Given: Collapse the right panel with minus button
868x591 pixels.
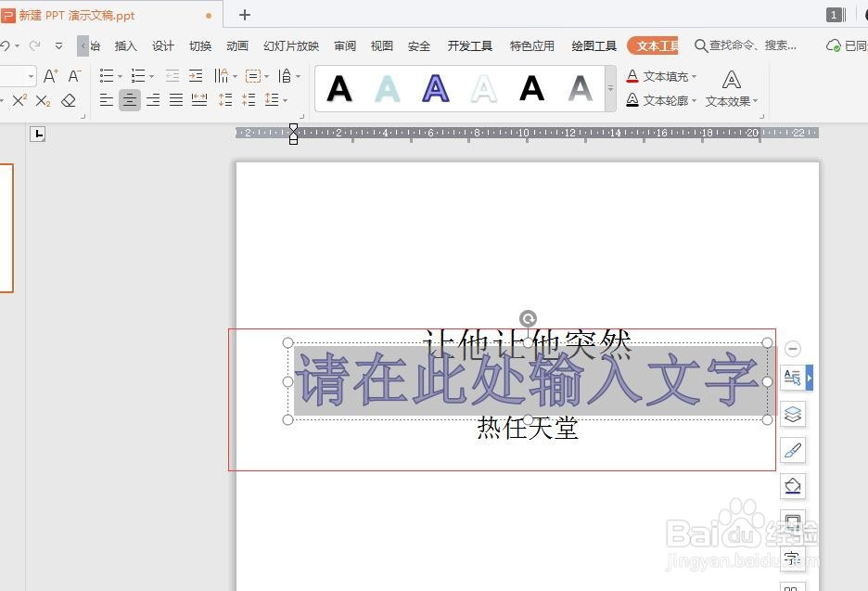Looking at the screenshot, I should (793, 349).
